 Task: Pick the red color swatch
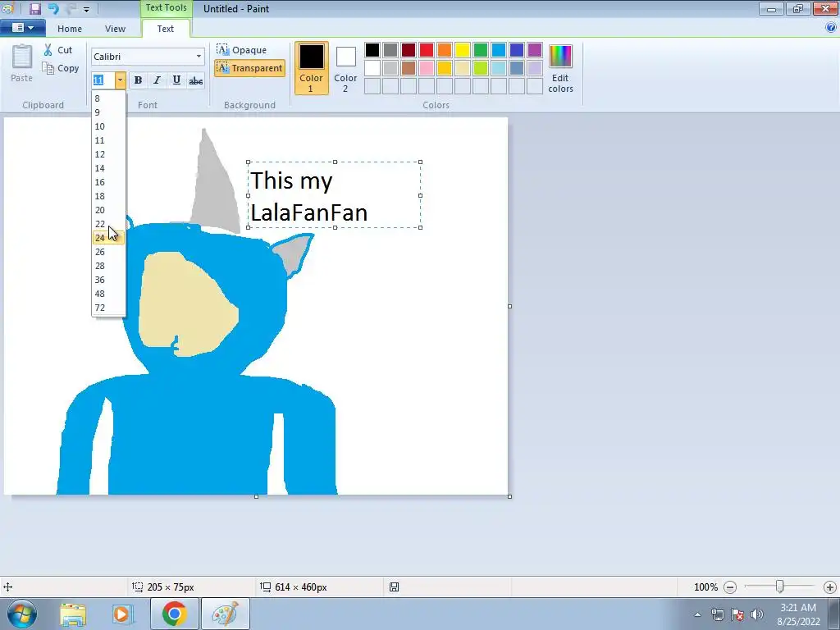click(x=427, y=50)
